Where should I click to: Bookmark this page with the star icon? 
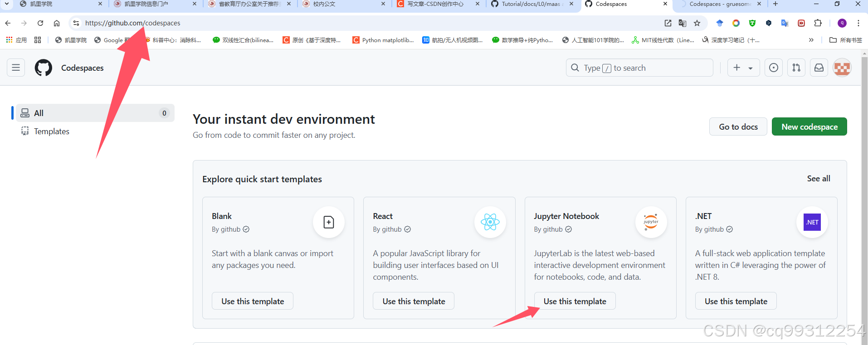coord(697,23)
